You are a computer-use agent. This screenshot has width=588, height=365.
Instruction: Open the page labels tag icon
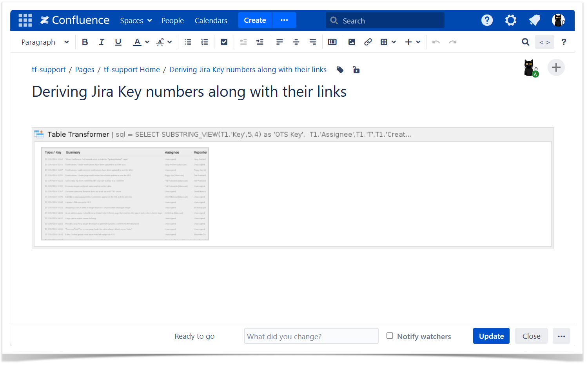[x=340, y=70]
